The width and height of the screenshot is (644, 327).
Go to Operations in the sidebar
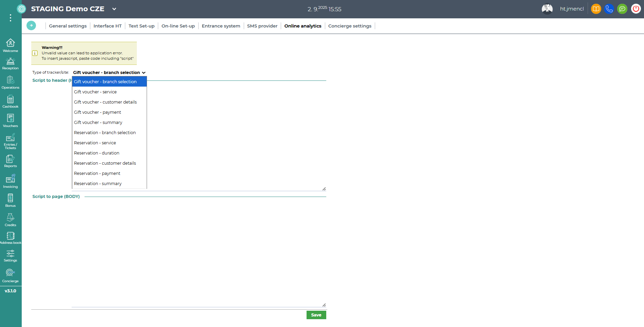[x=11, y=83]
